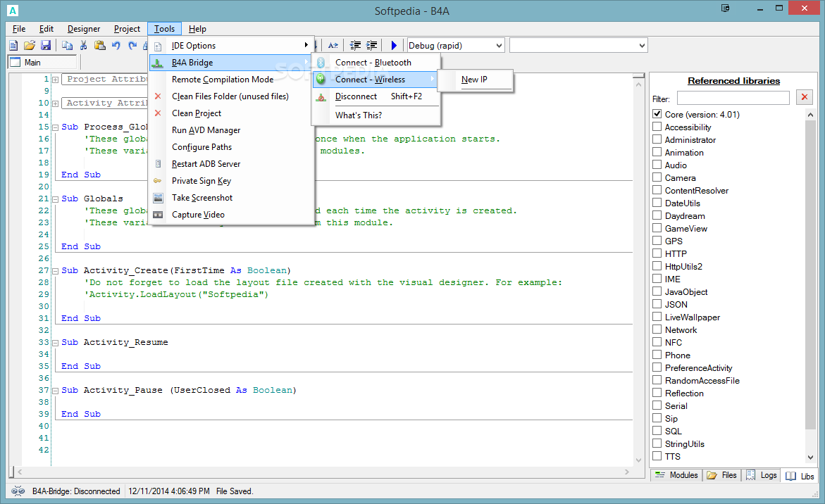Select IDE Options in Tools menu
This screenshot has height=504, width=825.
tap(232, 46)
